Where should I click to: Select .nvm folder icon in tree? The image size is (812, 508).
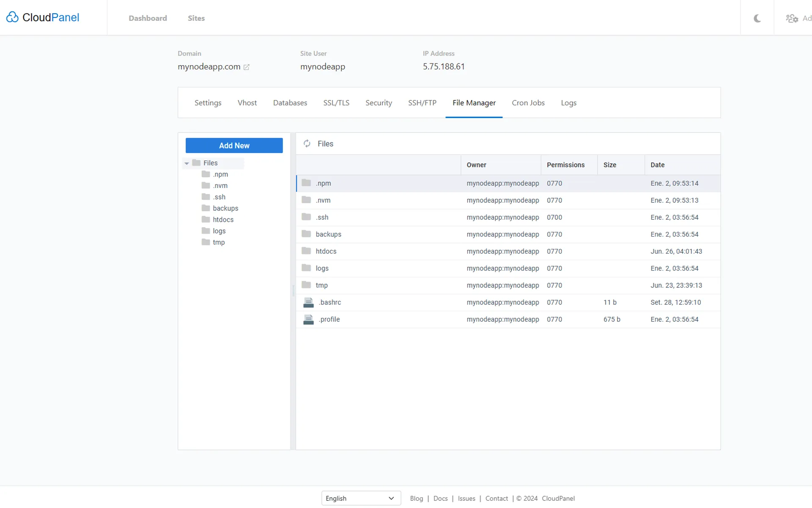(x=206, y=185)
